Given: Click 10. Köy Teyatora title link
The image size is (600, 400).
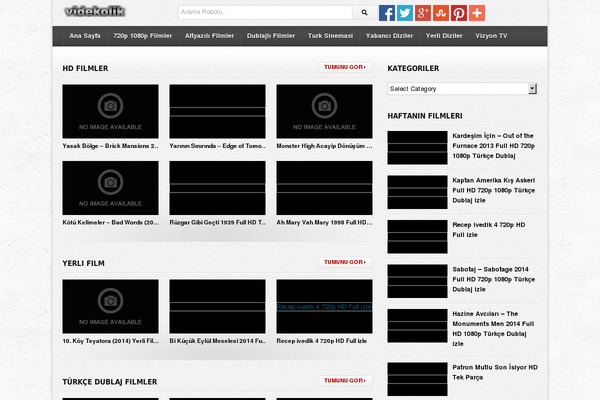Looking at the screenshot, I should pos(111,341).
